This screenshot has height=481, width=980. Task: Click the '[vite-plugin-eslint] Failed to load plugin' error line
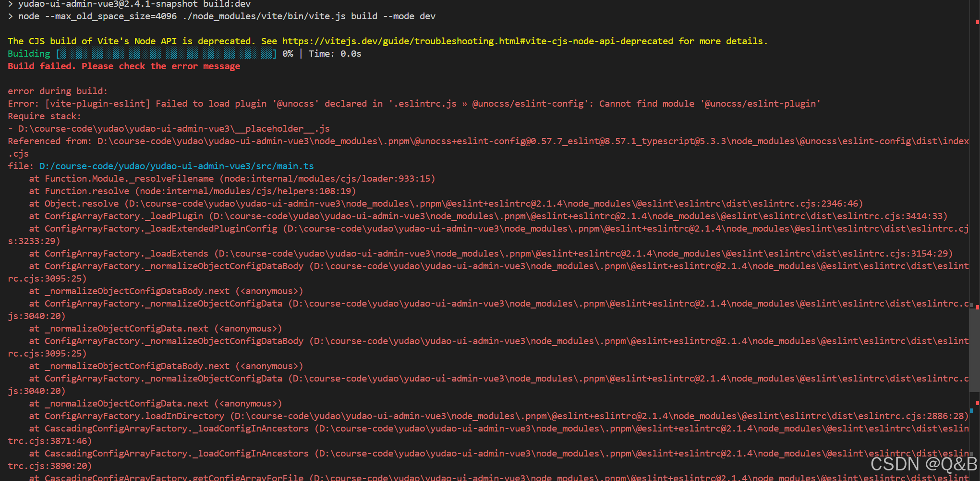(x=414, y=104)
